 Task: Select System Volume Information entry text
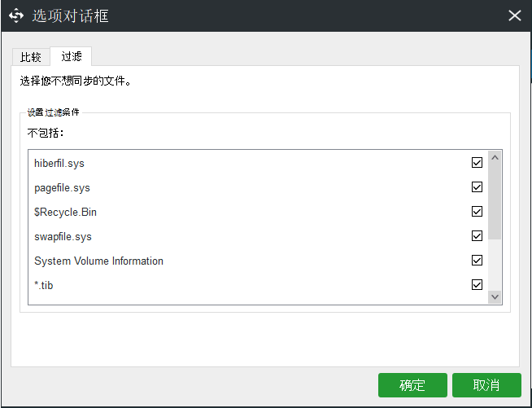click(x=98, y=261)
